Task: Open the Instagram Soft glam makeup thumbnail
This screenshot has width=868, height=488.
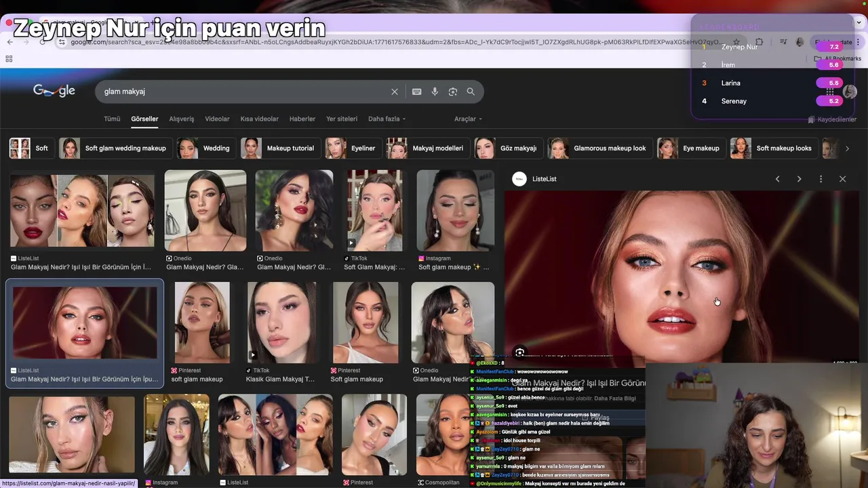Action: (456, 211)
